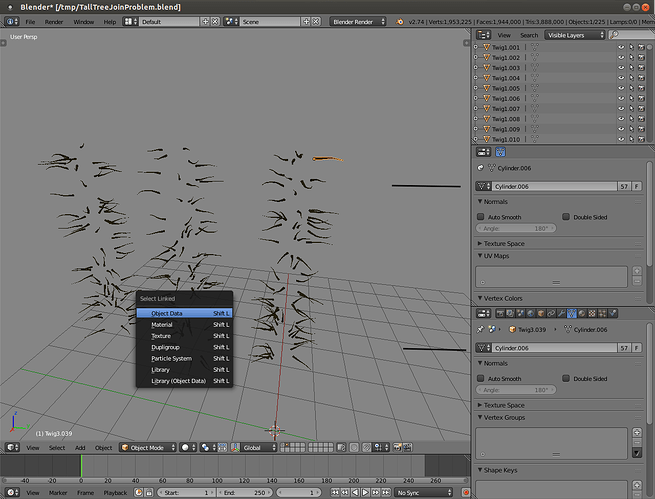
Task: Click the Start frame 1 field
Action: click(186, 493)
